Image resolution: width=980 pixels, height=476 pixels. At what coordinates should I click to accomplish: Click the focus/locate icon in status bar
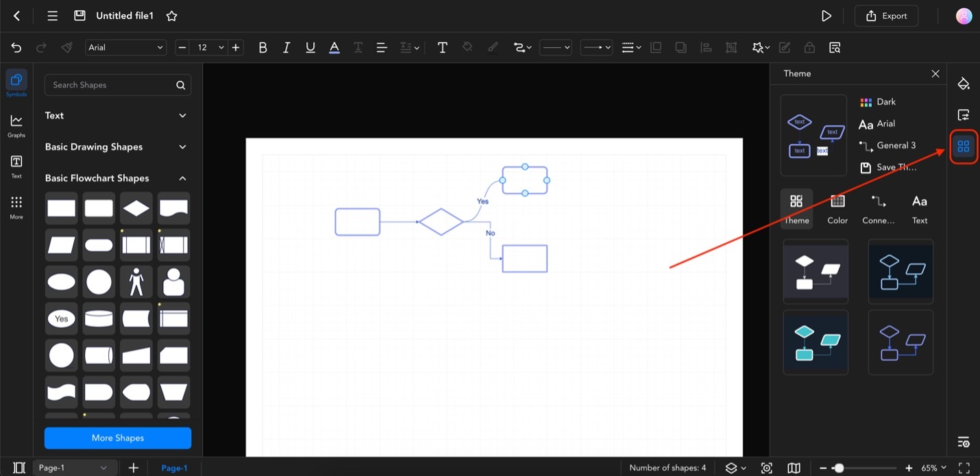pos(766,468)
